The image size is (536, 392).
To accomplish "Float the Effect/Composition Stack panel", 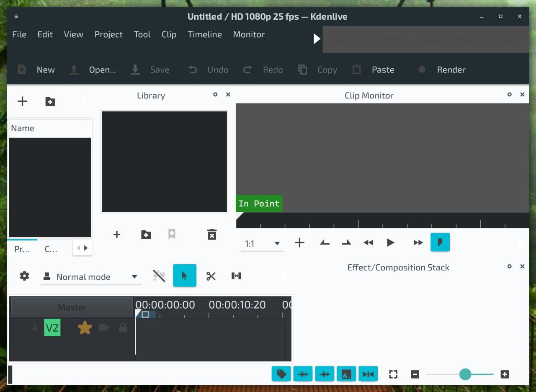I will [x=510, y=266].
